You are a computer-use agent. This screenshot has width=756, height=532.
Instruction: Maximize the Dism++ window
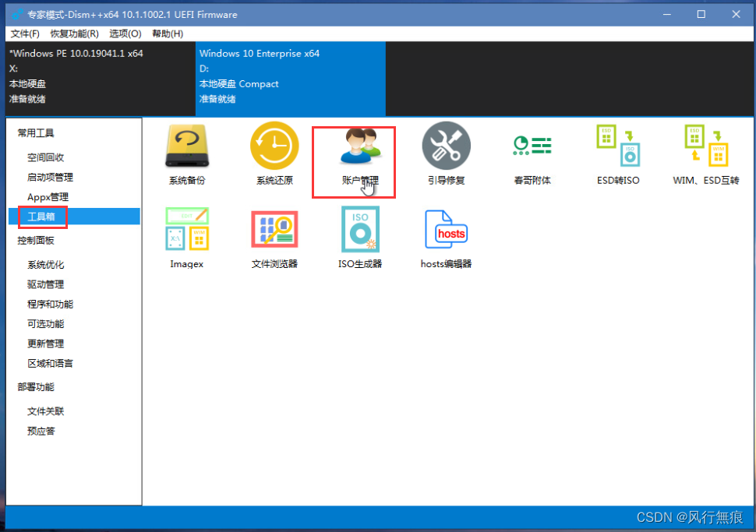coord(701,15)
